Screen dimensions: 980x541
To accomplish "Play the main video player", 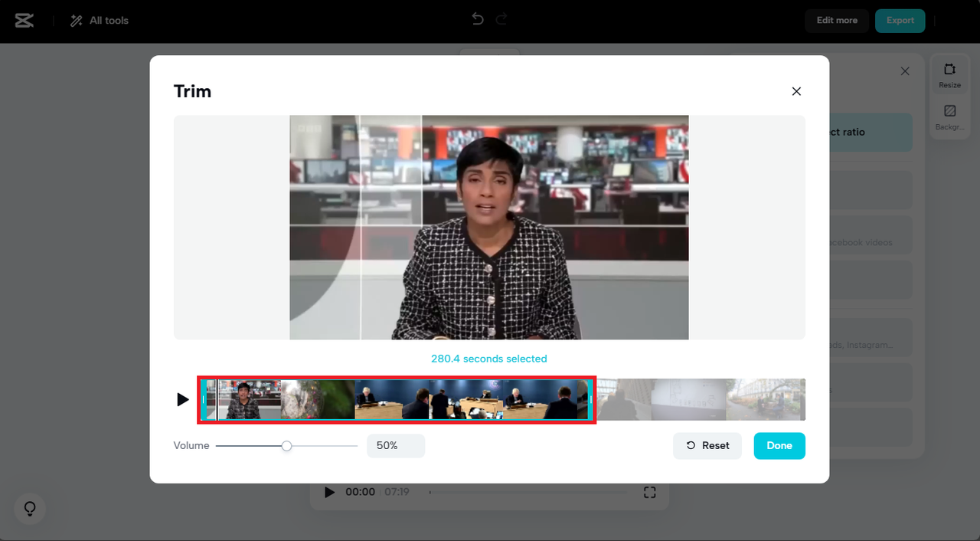I will [x=329, y=492].
